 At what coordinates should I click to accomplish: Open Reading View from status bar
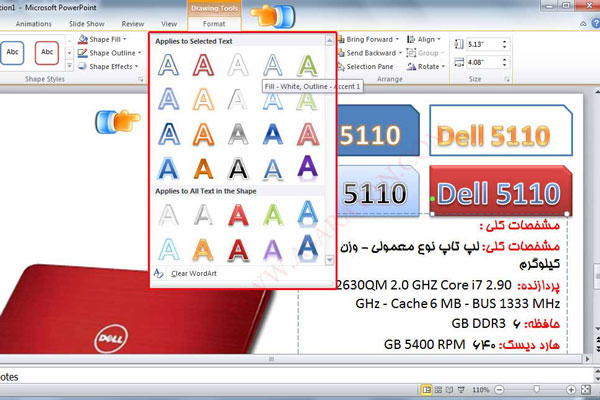(449, 388)
